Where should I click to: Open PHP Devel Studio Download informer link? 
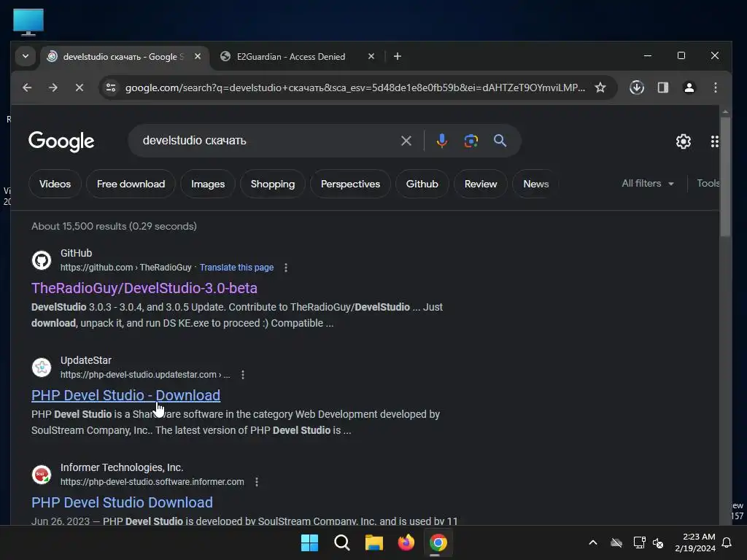point(122,502)
